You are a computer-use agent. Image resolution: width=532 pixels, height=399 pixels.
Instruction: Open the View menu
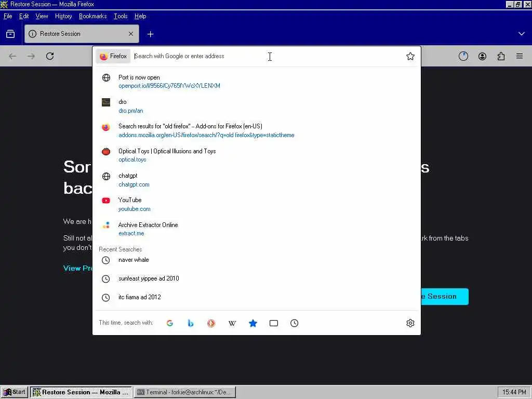[x=42, y=16]
